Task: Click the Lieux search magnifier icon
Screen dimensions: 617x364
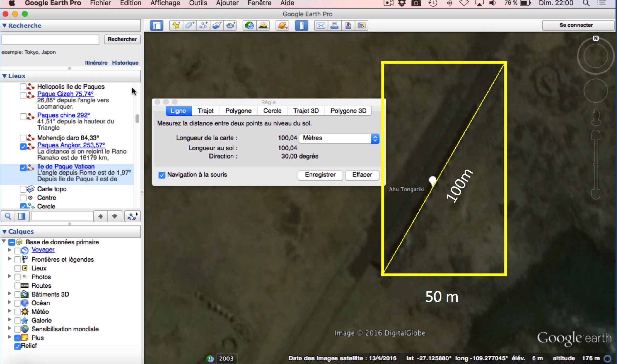Action: [x=8, y=216]
